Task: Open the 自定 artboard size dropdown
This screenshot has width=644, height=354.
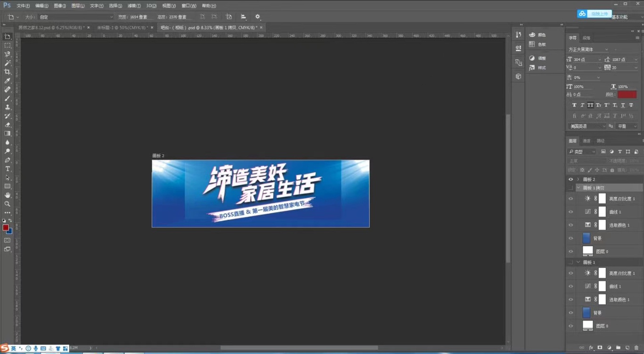Action: click(x=75, y=17)
